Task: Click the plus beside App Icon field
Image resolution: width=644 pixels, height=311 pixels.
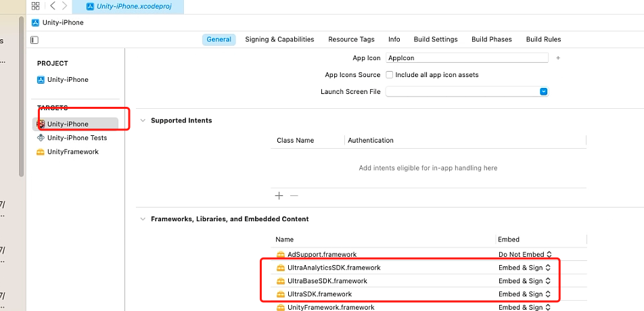Action: (558, 58)
